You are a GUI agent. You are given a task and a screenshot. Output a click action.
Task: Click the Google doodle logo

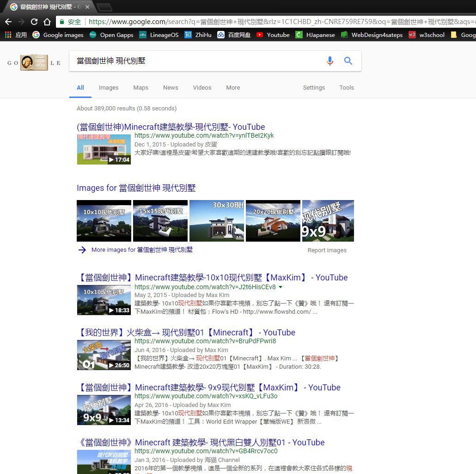[34, 63]
